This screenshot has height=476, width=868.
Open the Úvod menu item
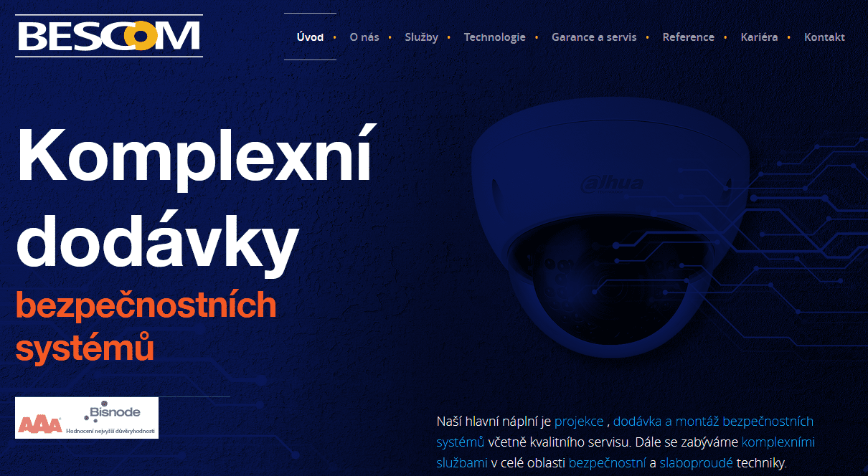310,37
